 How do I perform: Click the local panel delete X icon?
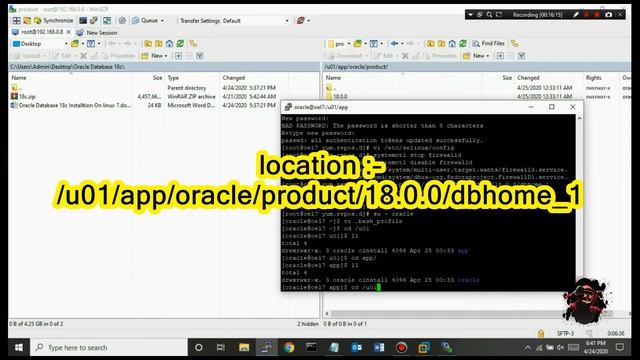coord(83,56)
